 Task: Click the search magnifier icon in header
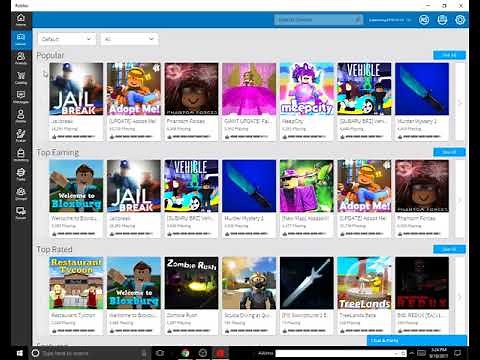coord(357,20)
